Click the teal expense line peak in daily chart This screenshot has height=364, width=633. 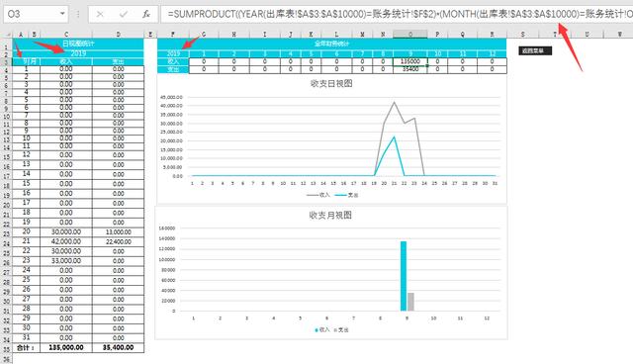pyautogui.click(x=394, y=137)
